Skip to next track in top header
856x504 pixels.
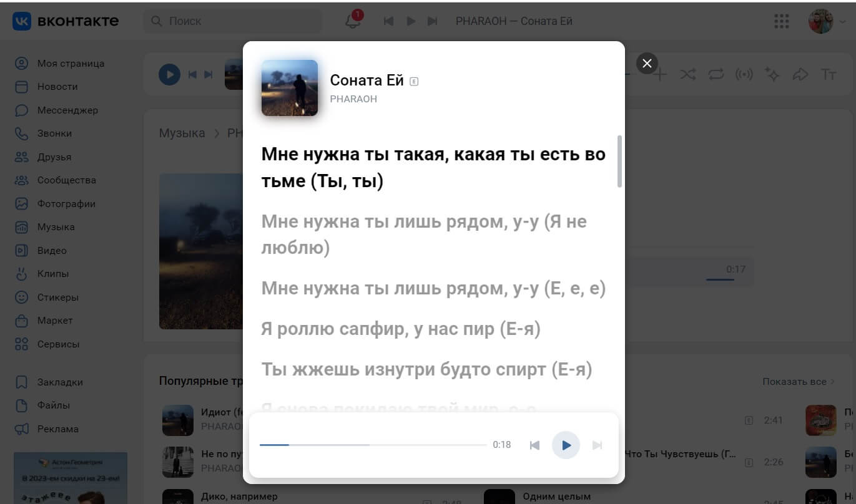tap(432, 21)
